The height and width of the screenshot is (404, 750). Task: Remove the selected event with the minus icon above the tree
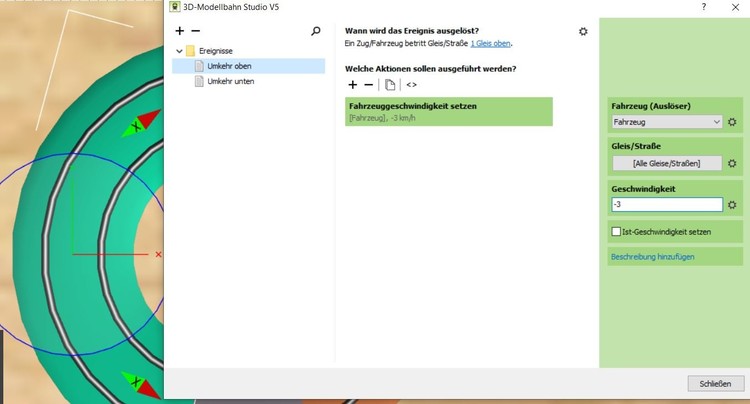tap(196, 31)
